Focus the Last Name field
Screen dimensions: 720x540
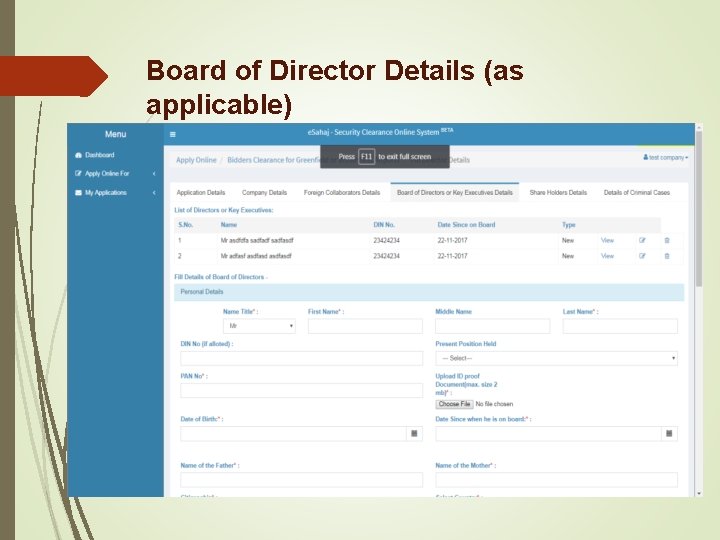[x=620, y=326]
